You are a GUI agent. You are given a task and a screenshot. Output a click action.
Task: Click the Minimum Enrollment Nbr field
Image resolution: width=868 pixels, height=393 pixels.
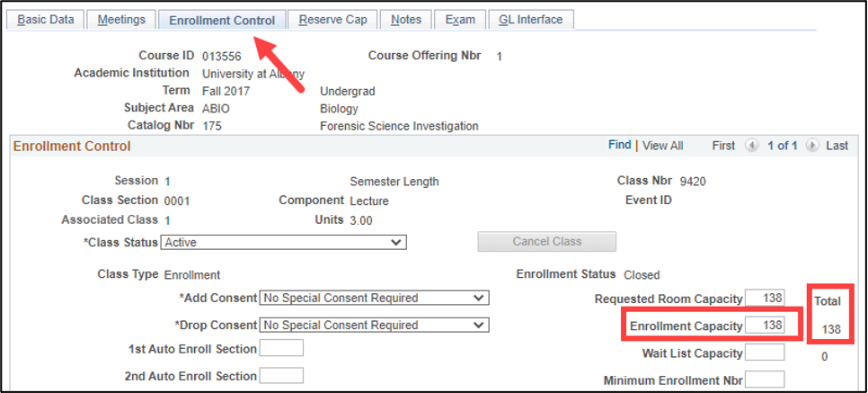tap(765, 380)
